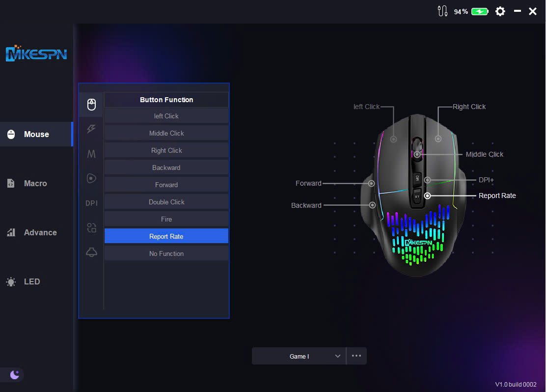Select the lightning bolt category icon
This screenshot has height=392, width=546.
(91, 129)
